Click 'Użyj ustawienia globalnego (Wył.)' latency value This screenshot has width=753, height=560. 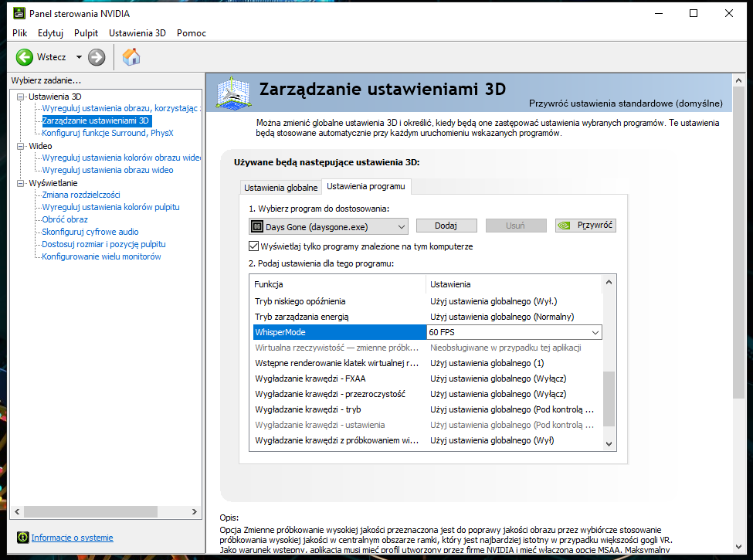(x=494, y=301)
